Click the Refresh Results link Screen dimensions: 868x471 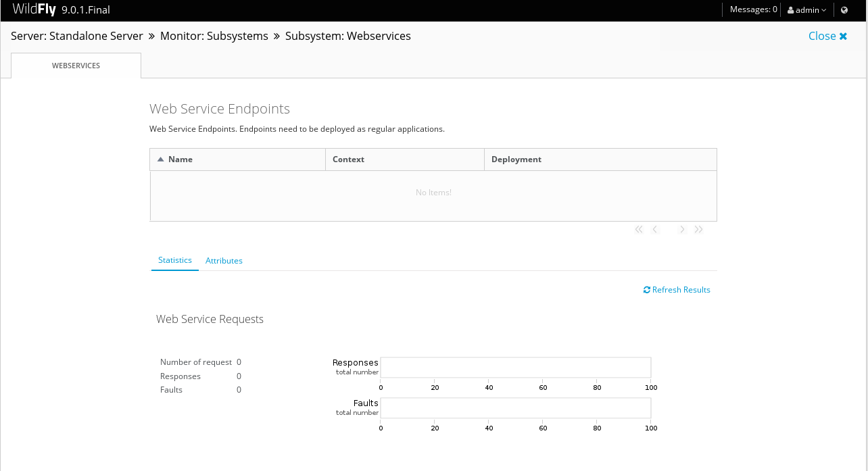pyautogui.click(x=681, y=290)
